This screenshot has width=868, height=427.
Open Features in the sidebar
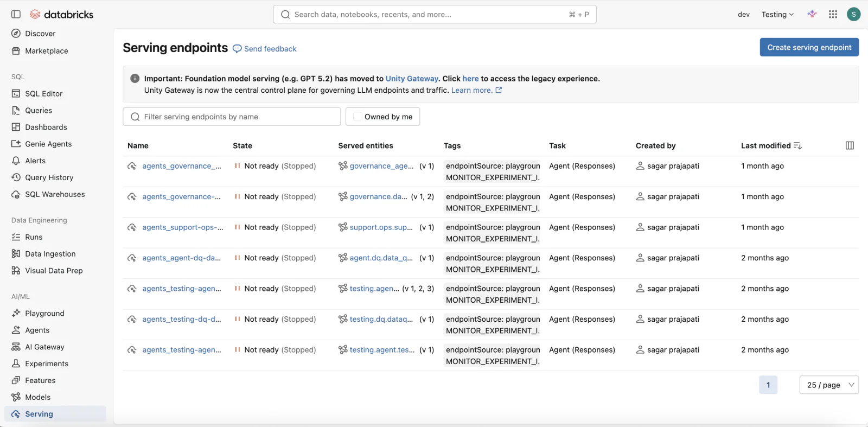coord(40,380)
